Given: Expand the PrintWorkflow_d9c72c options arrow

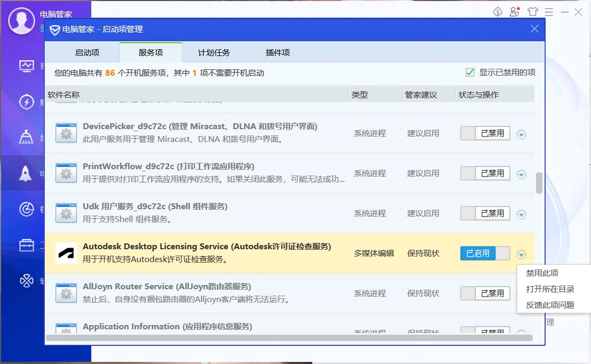Looking at the screenshot, I should tap(521, 175).
